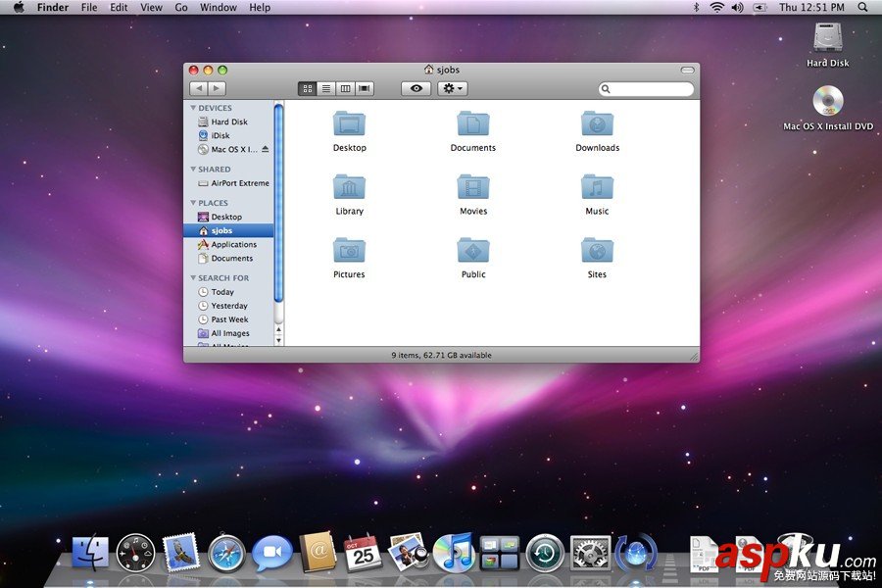The image size is (882, 588).
Task: Eject the Mac OS X install disc
Action: point(265,150)
